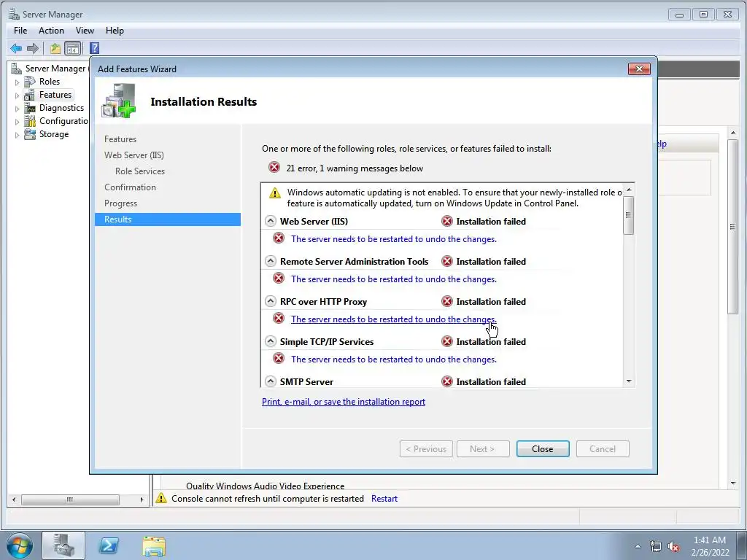The height and width of the screenshot is (560, 747).
Task: Click the Forward arrow toolbar icon
Action: pos(32,48)
